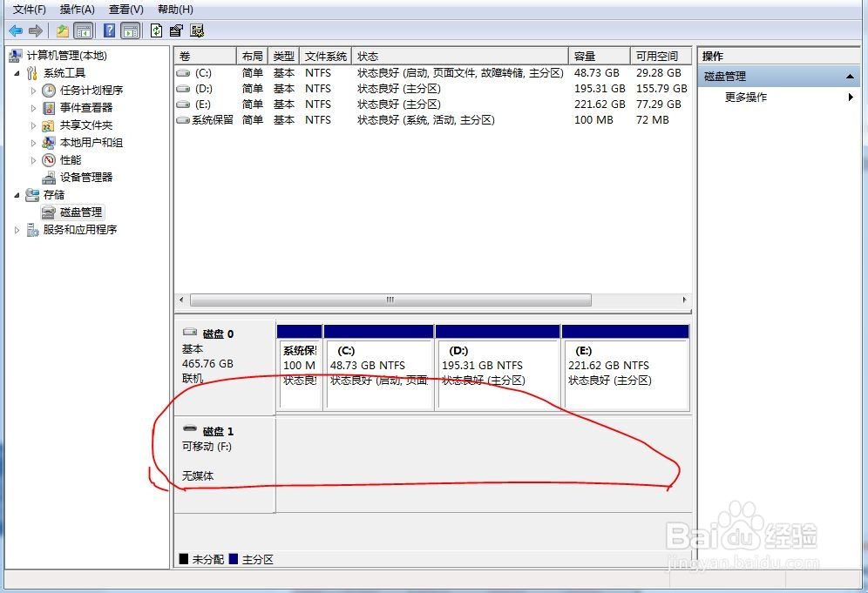The height and width of the screenshot is (593, 868).
Task: Open the 帮助(H) menu
Action: click(175, 10)
